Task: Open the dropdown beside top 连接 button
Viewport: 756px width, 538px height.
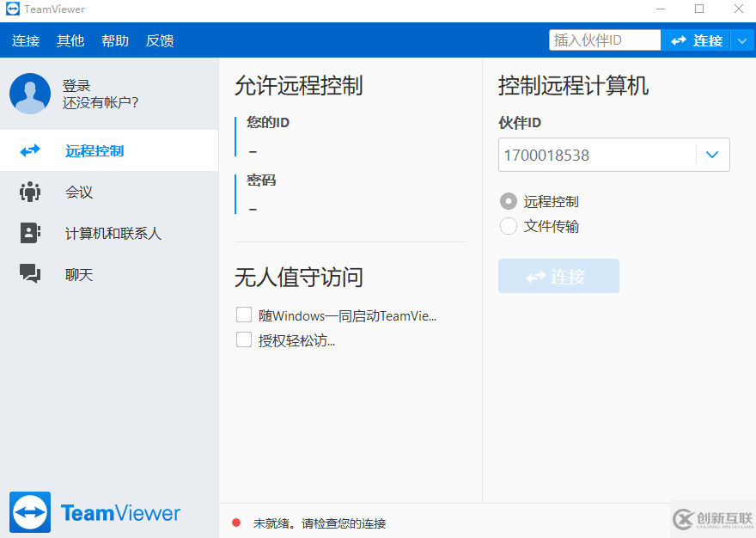Action: pyautogui.click(x=742, y=40)
